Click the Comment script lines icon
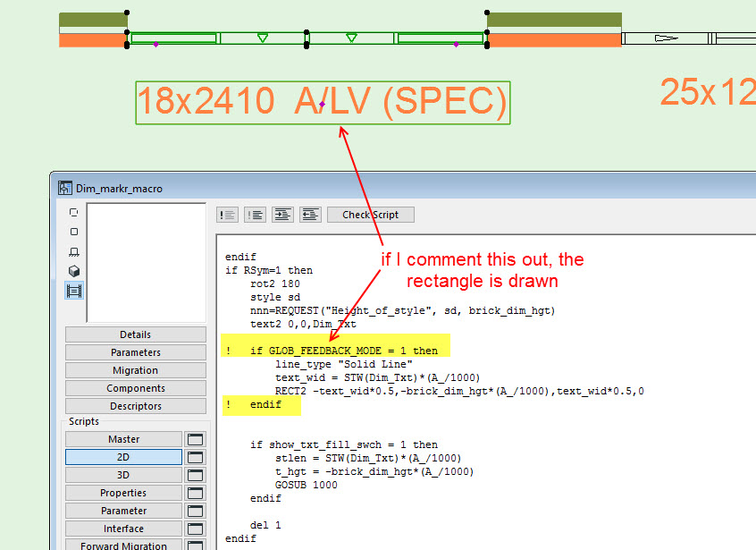 pos(227,215)
